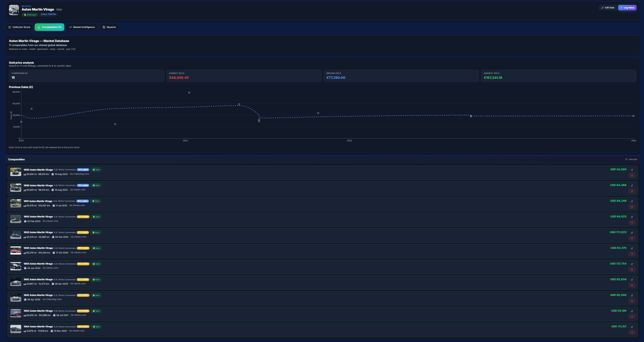Click the Concours badge

pos(30,15)
